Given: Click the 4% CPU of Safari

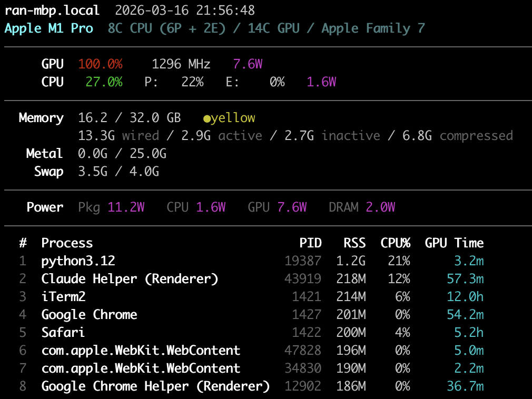Looking at the screenshot, I should (x=403, y=333).
